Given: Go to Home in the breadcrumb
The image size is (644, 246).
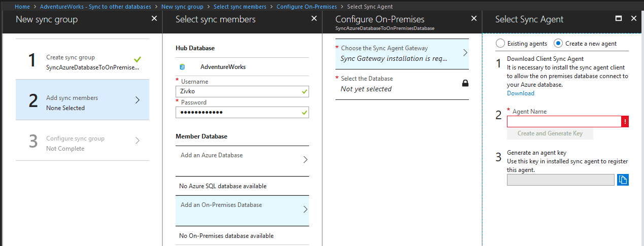Looking at the screenshot, I should (22, 7).
